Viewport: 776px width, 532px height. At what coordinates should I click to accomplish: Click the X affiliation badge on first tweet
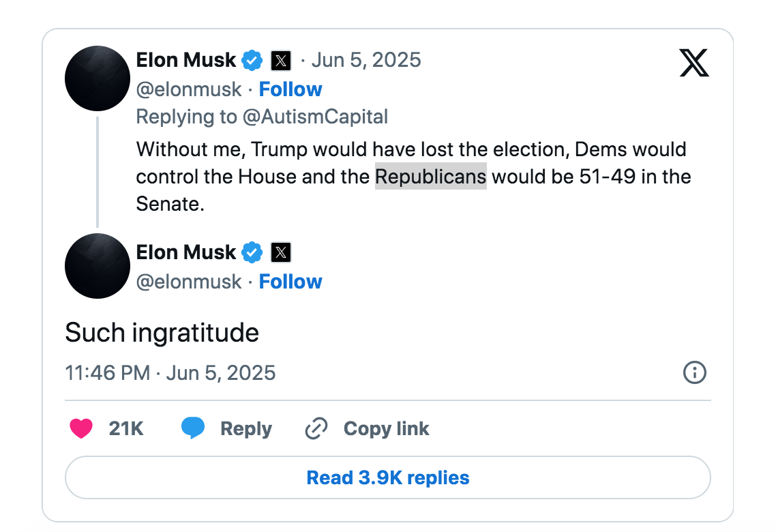click(281, 61)
